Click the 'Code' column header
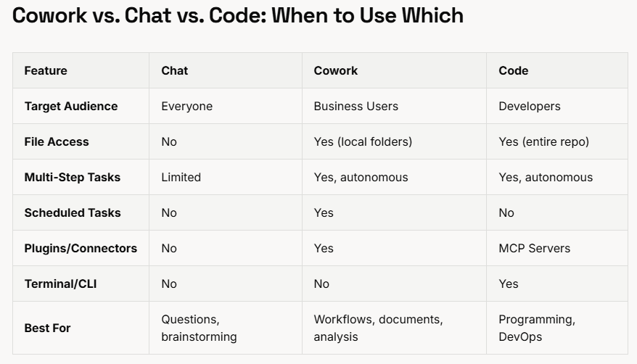 [514, 70]
